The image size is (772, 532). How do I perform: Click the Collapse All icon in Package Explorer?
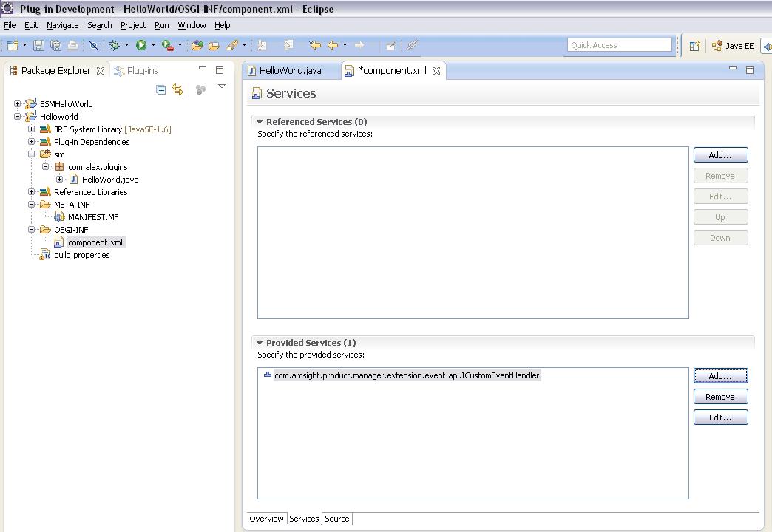[160, 89]
